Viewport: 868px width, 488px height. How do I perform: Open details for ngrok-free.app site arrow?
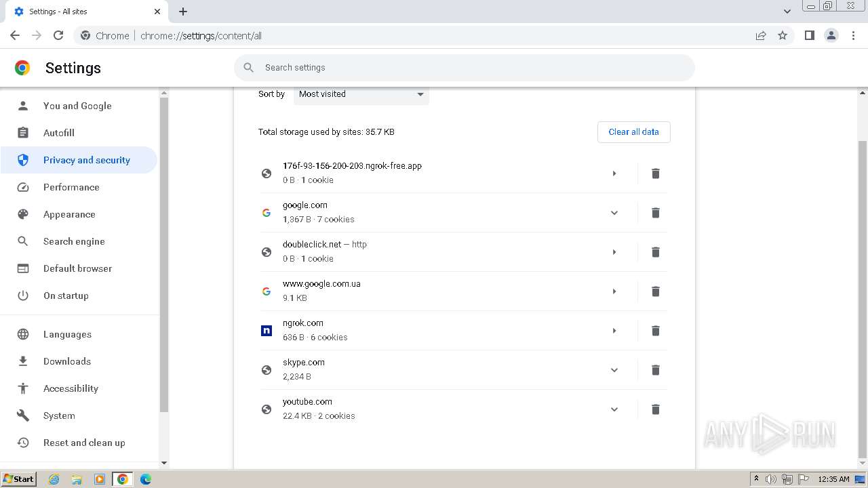614,174
